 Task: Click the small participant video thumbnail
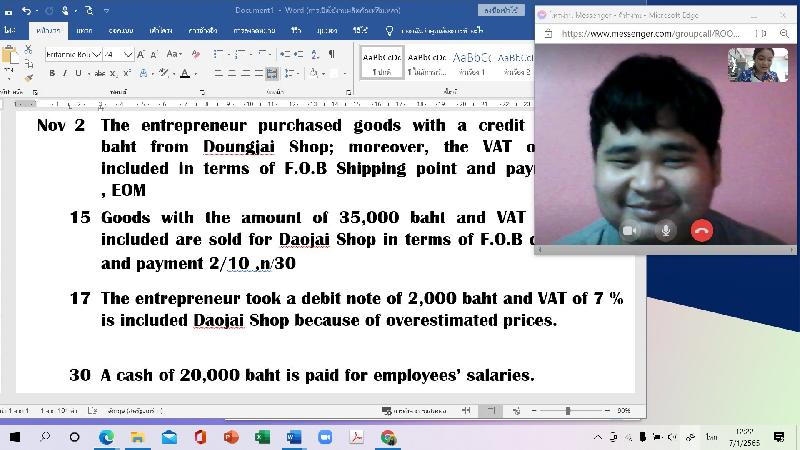[x=757, y=64]
